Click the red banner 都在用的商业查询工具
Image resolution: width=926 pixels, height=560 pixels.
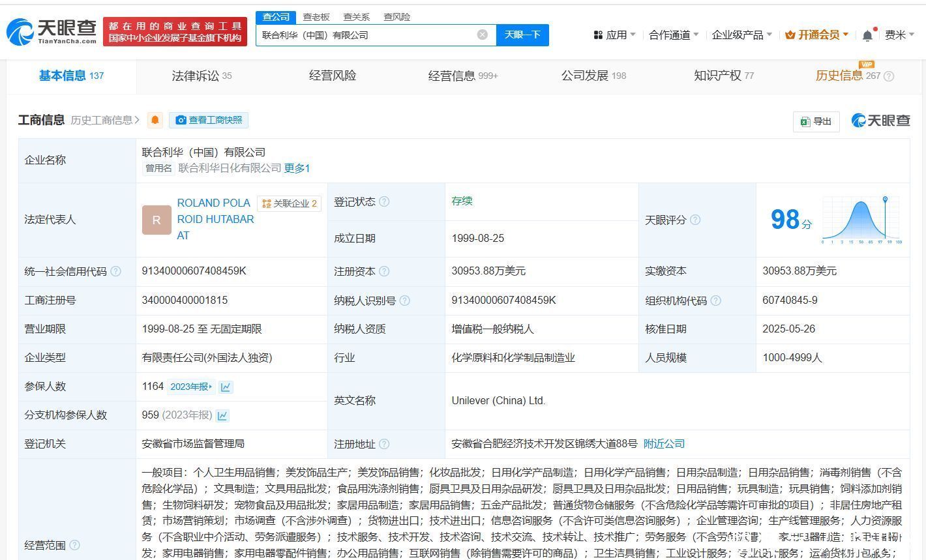click(175, 31)
